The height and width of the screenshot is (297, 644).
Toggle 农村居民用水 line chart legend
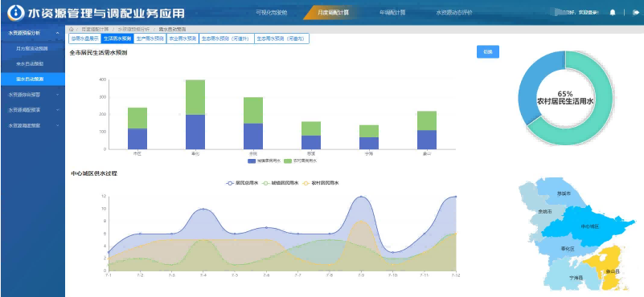pos(321,183)
